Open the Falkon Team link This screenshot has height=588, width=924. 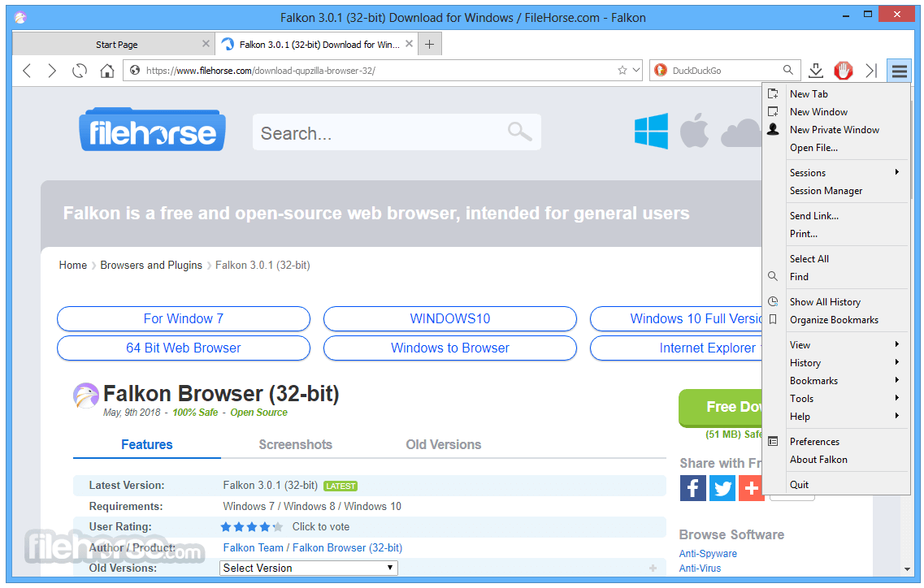point(253,548)
